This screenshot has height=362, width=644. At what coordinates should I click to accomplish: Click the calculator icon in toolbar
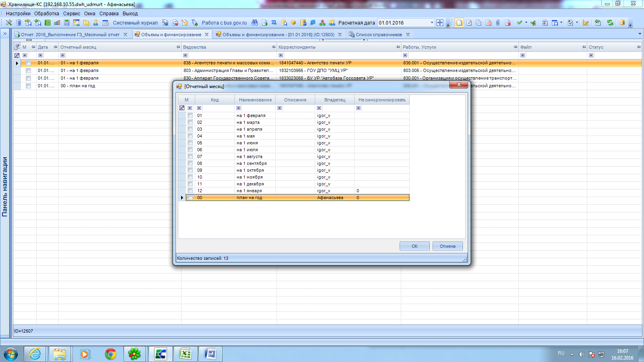pyautogui.click(x=67, y=23)
